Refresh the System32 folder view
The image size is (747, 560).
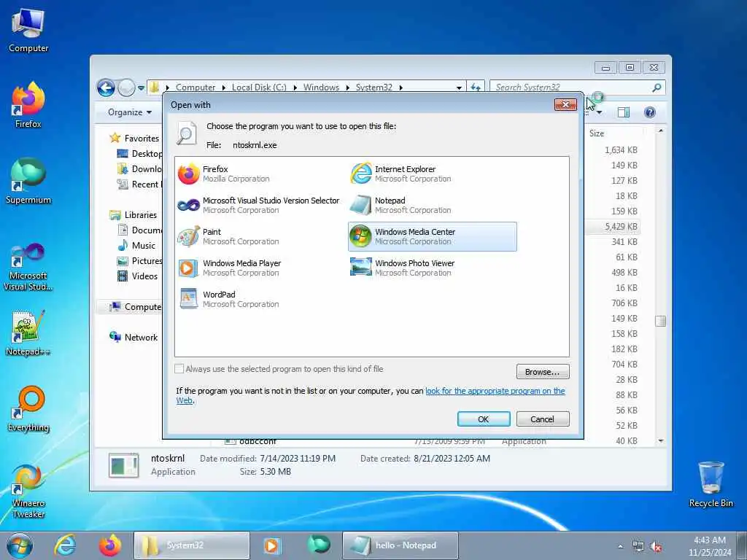click(x=476, y=87)
